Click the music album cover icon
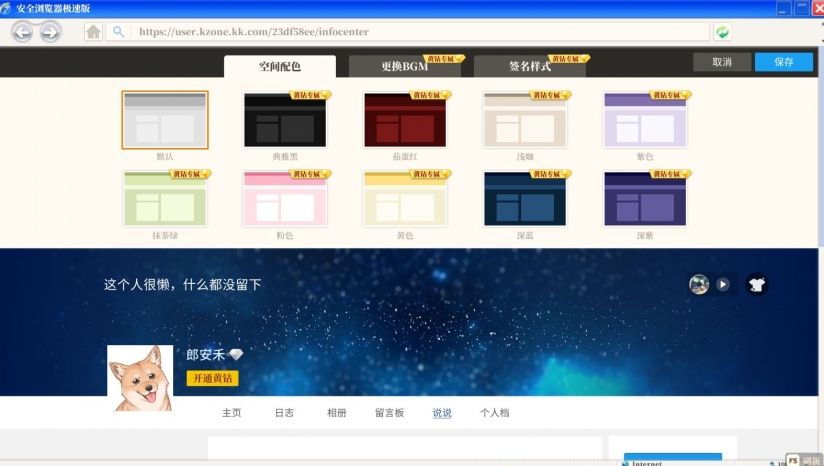 (x=699, y=284)
